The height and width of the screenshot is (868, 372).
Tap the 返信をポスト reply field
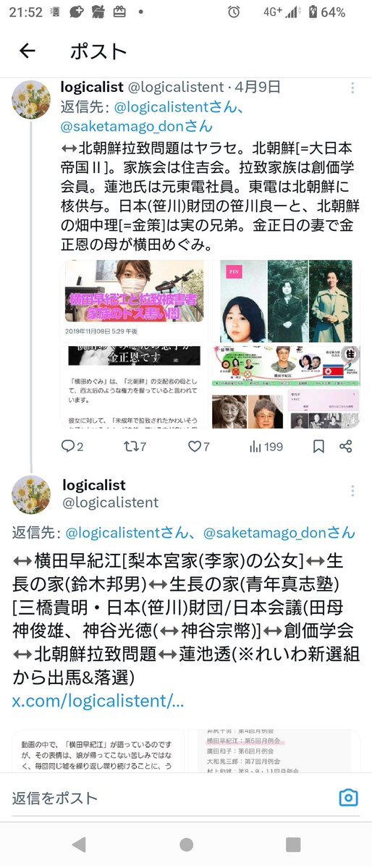click(172, 798)
